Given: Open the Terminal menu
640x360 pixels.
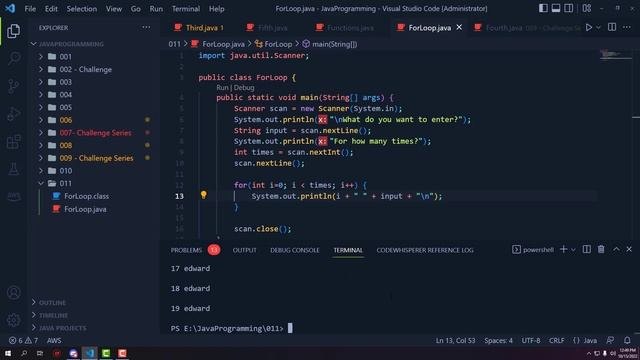Looking at the screenshot, I should [x=186, y=9].
